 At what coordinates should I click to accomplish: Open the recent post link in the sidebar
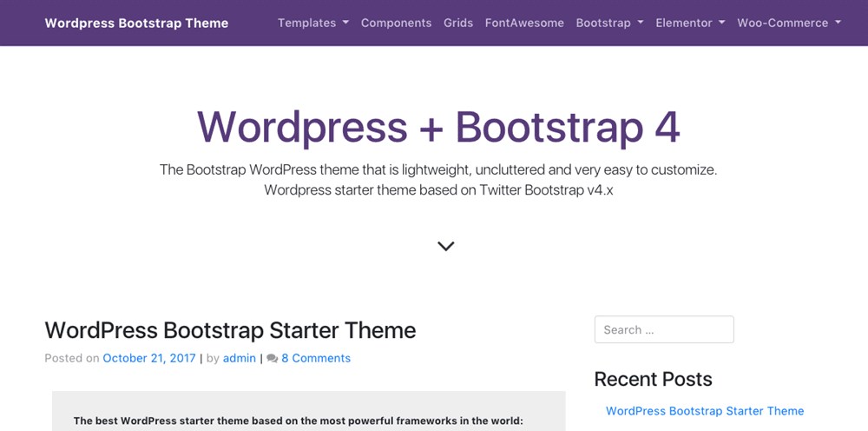pos(705,411)
